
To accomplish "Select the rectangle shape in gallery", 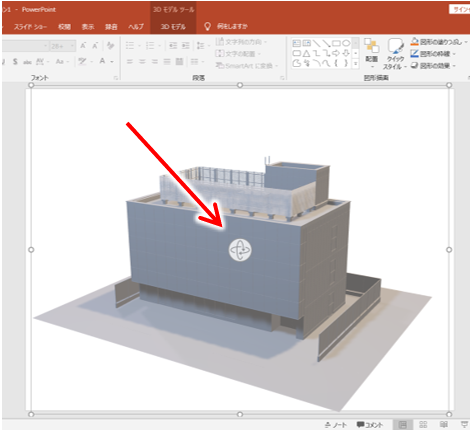I will (x=337, y=43).
